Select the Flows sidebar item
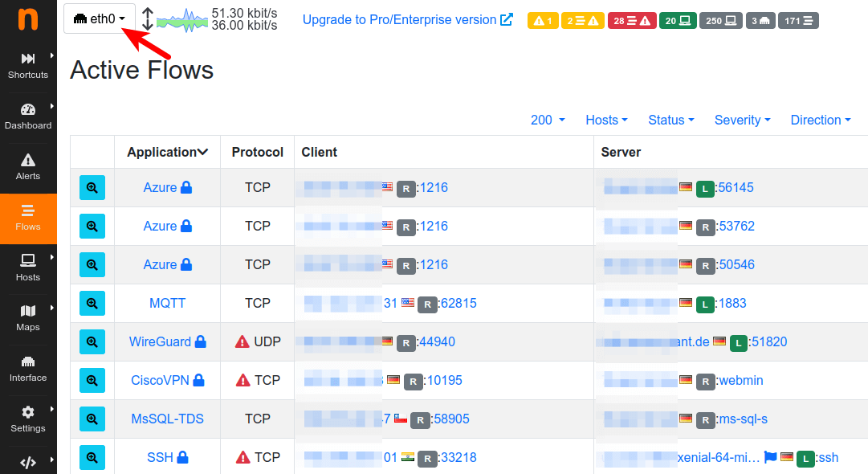 pos(28,218)
